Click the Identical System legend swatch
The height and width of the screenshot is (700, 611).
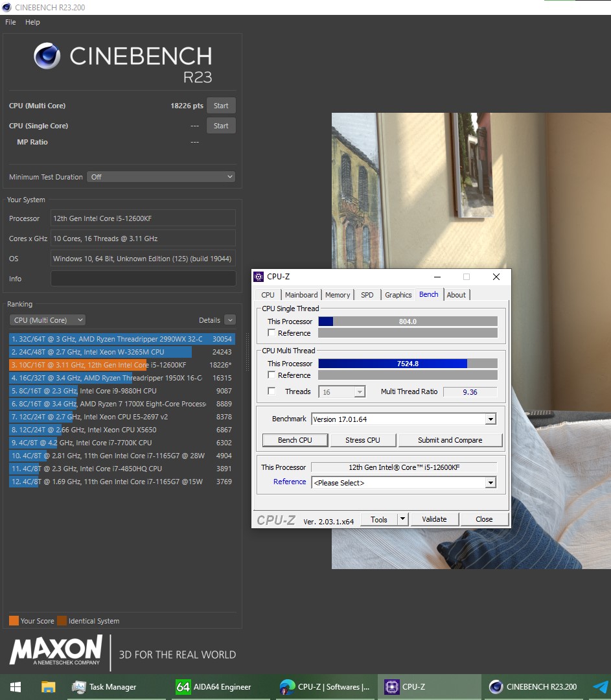[62, 620]
